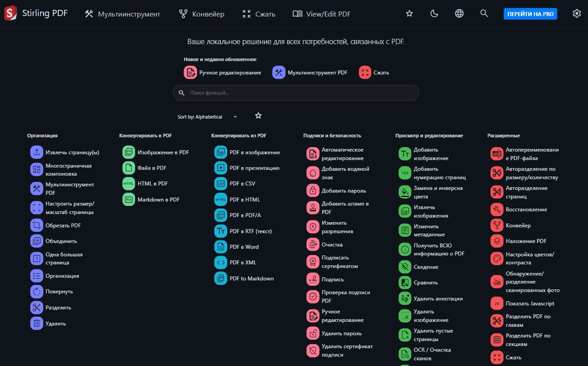Open the View/Edit PDF menu item
Viewport: 588px width, 366px height.
click(x=321, y=14)
